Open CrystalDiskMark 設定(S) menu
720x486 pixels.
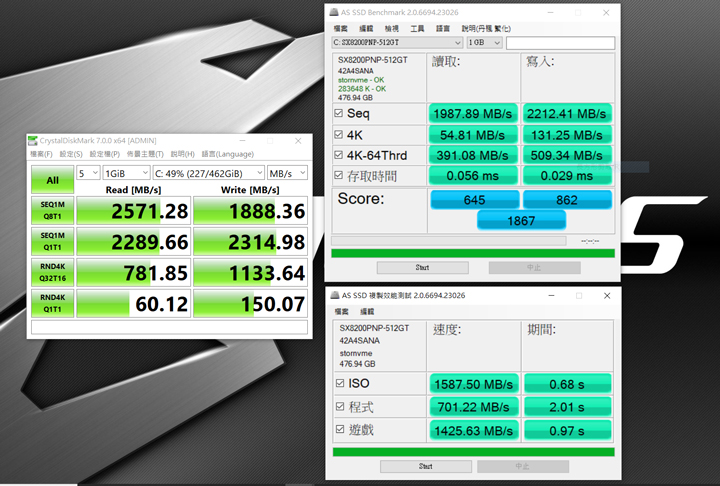point(71,154)
